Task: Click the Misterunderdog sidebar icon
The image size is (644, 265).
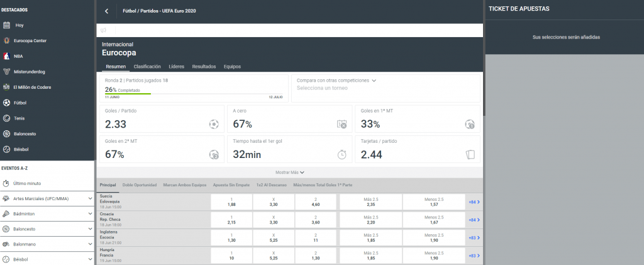Action: pyautogui.click(x=6, y=71)
